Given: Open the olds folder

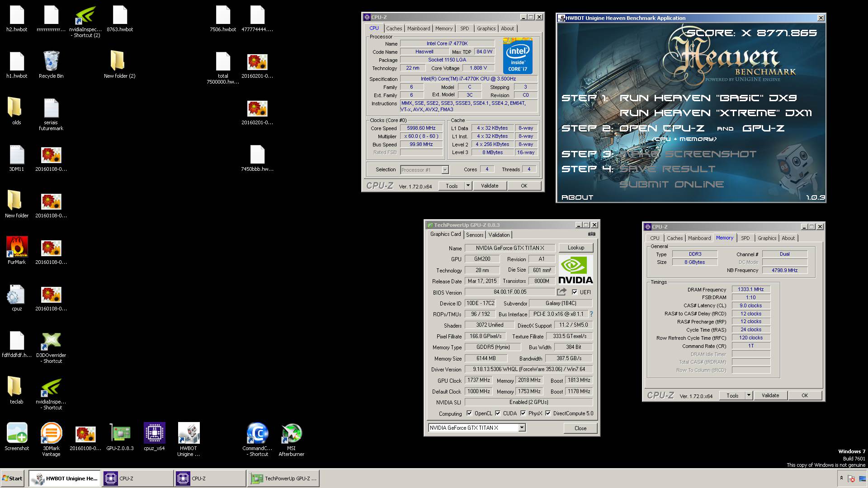Looking at the screenshot, I should point(17,111).
